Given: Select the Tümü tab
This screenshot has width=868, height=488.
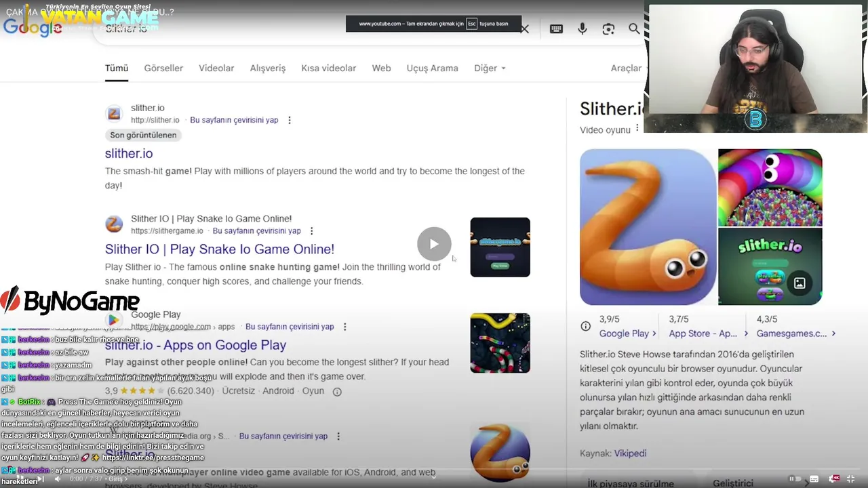Looking at the screenshot, I should click(x=117, y=68).
